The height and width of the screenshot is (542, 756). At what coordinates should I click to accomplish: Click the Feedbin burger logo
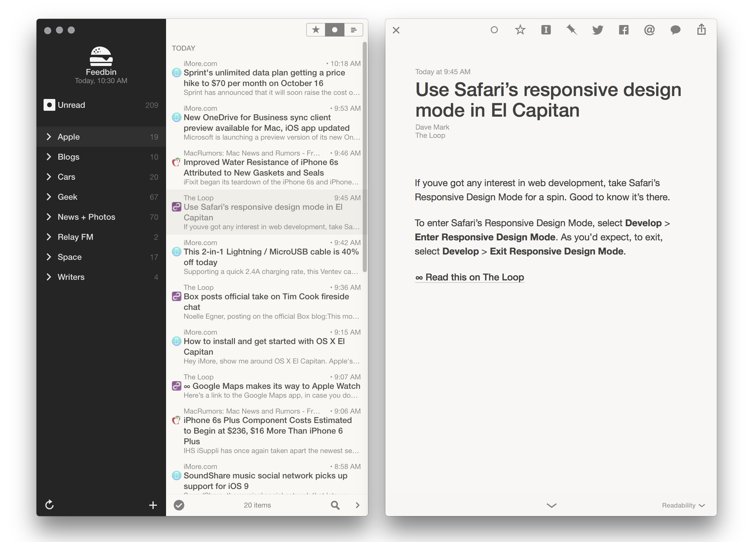point(101,56)
